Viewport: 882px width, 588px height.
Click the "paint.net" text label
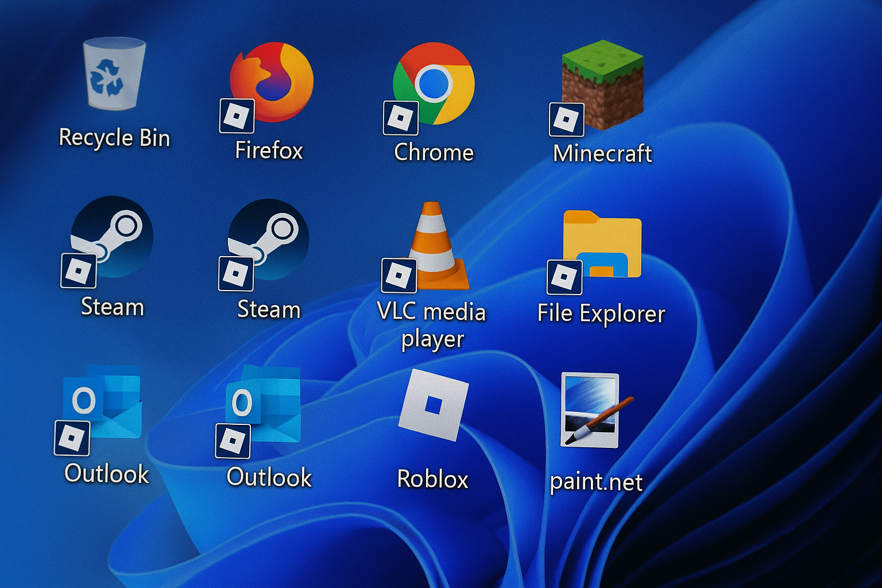click(596, 482)
